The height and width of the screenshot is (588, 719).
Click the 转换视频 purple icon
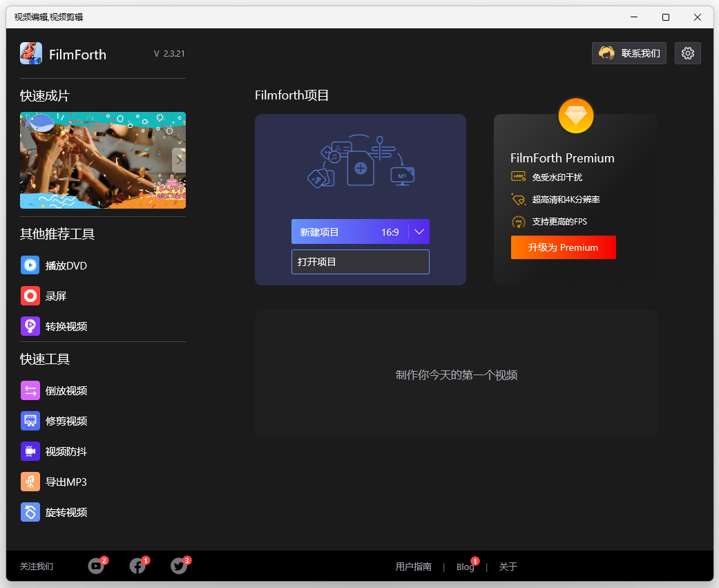[30, 326]
